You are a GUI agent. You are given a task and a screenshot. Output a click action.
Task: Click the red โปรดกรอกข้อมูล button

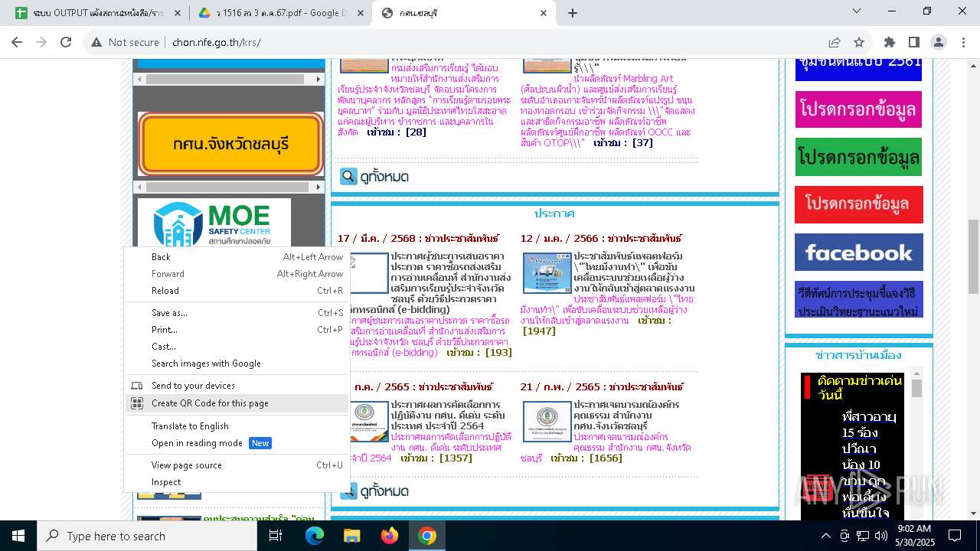(x=858, y=204)
